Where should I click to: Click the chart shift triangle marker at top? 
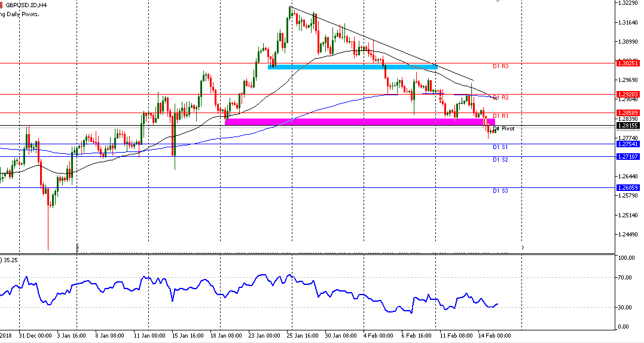(x=497, y=2)
